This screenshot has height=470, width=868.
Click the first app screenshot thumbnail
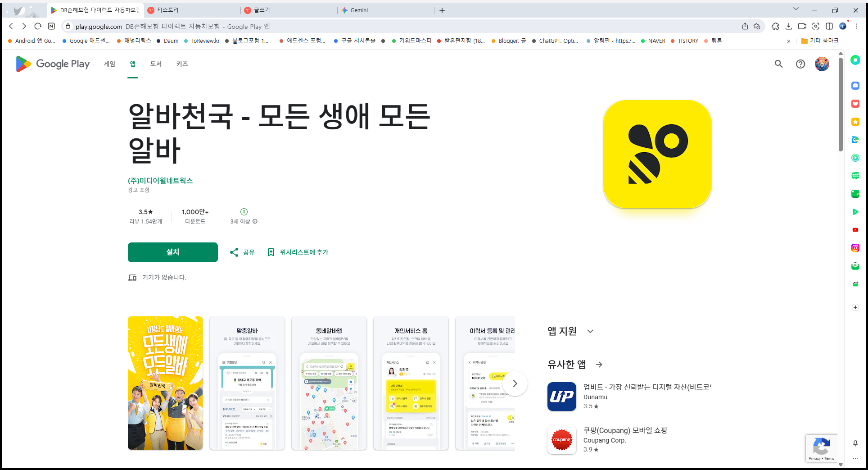165,383
